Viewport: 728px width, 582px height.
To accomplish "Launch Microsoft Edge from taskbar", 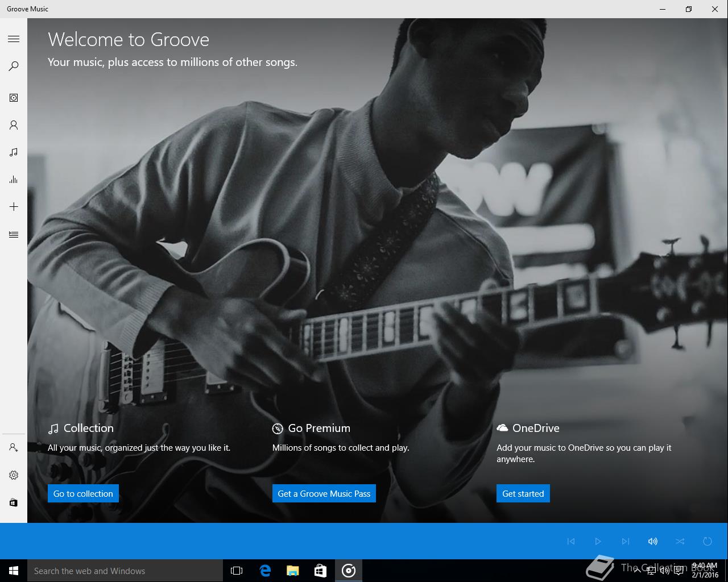I will click(265, 571).
